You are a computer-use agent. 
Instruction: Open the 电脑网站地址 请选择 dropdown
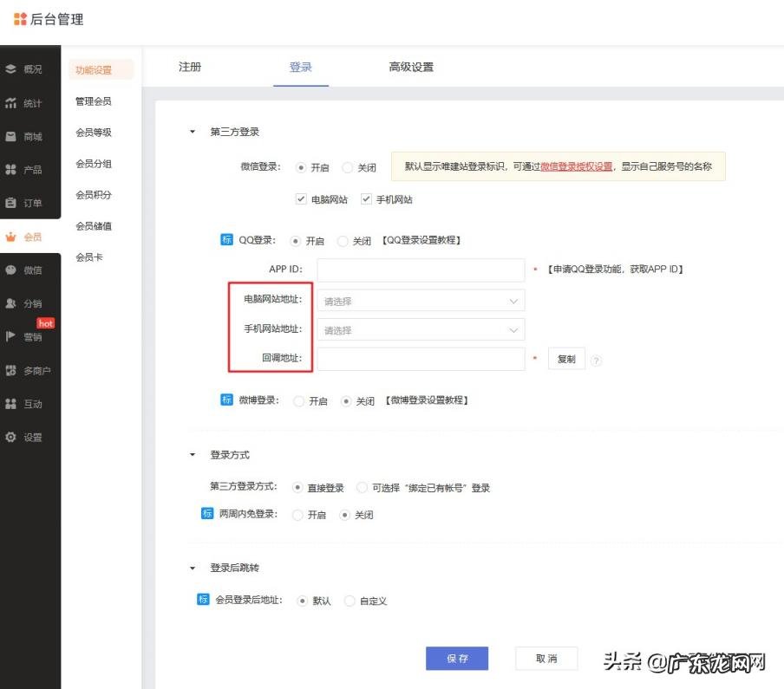[421, 300]
